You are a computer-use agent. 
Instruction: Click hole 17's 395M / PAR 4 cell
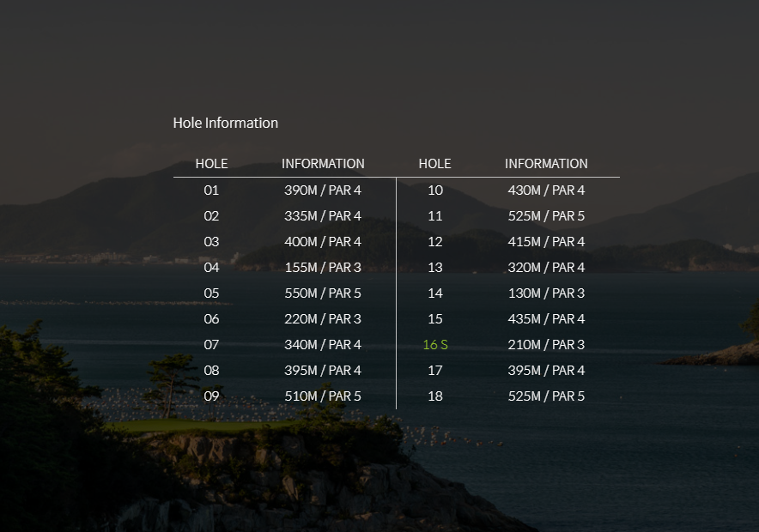click(547, 371)
